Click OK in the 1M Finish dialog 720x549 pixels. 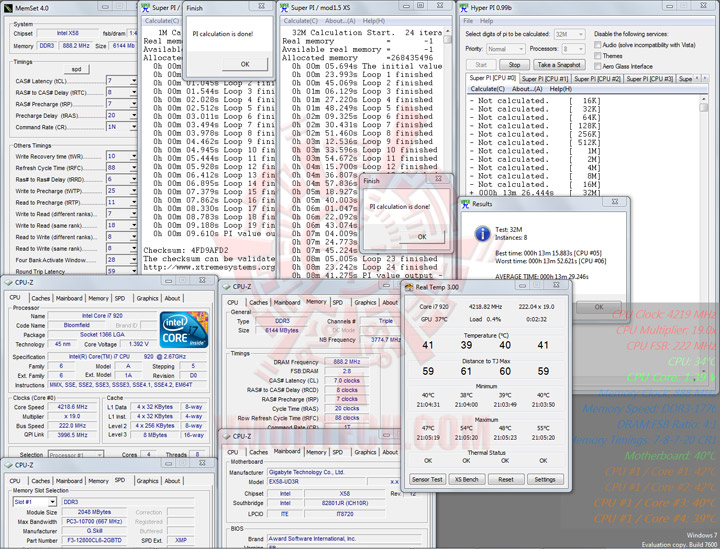coord(245,64)
